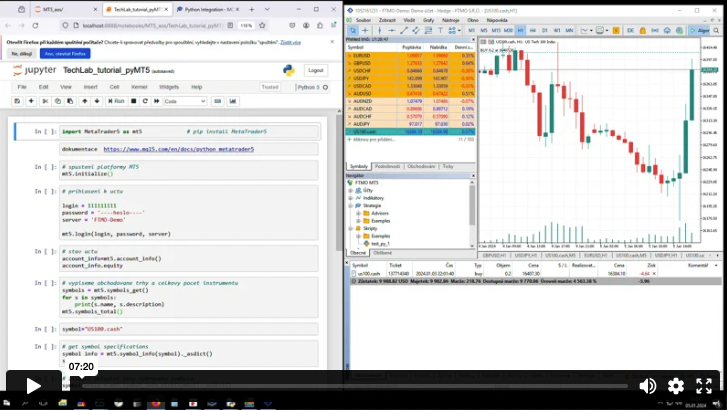Select the US100.cash row in Market Watch
The width and height of the screenshot is (727, 411).
click(x=410, y=132)
